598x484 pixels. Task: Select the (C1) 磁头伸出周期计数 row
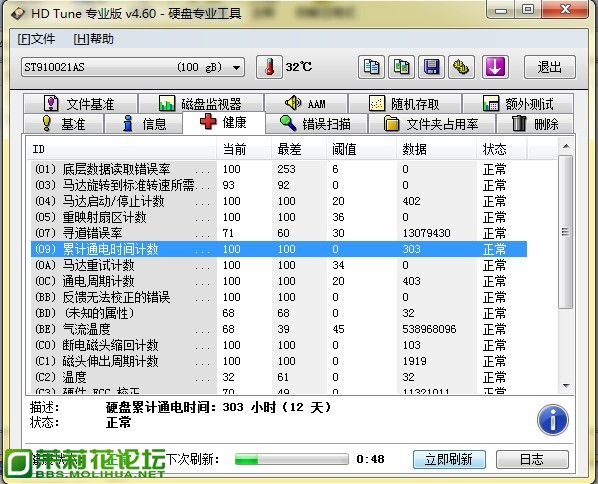[278, 361]
